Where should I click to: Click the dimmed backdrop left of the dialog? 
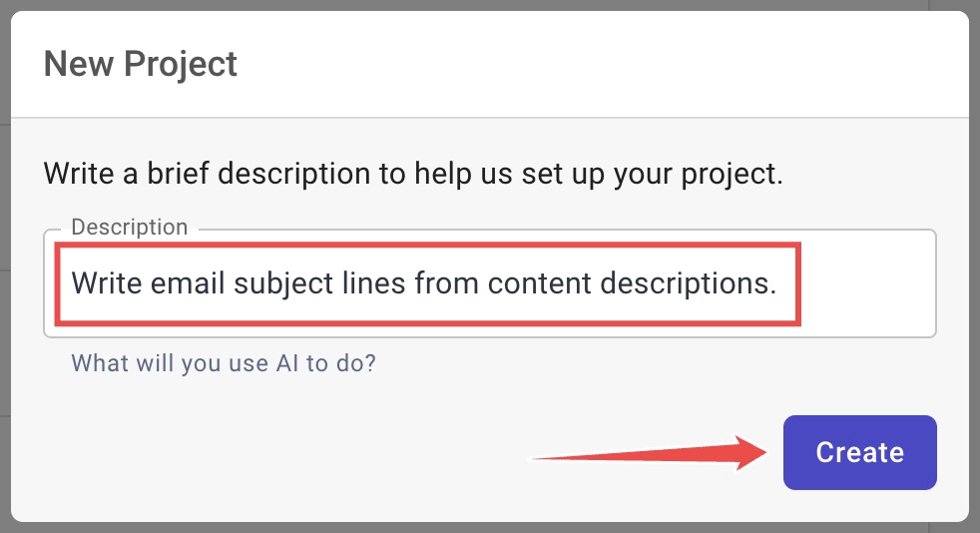5,299
